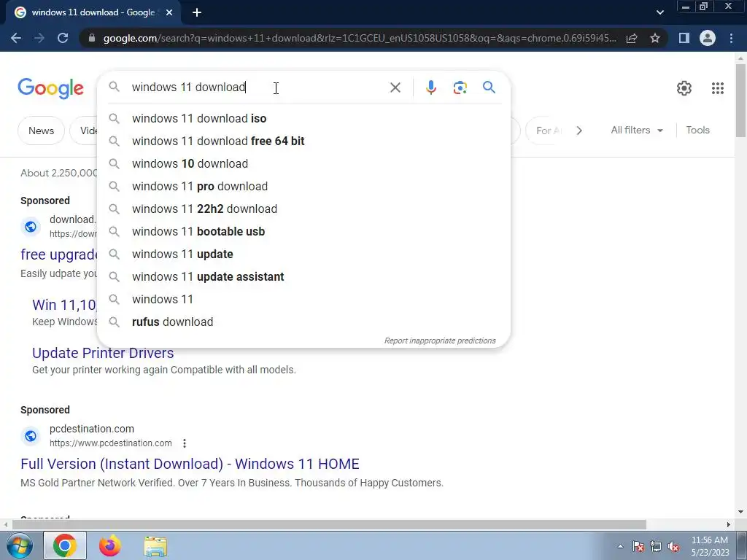The width and height of the screenshot is (747, 560).
Task: Open the Chrome side panel icon
Action: pos(684,38)
